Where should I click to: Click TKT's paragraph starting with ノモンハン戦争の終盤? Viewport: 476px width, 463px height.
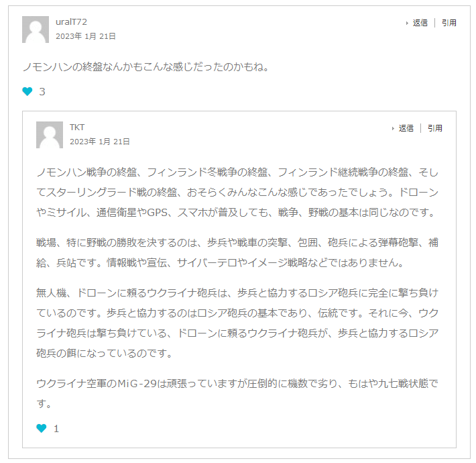[238, 193]
